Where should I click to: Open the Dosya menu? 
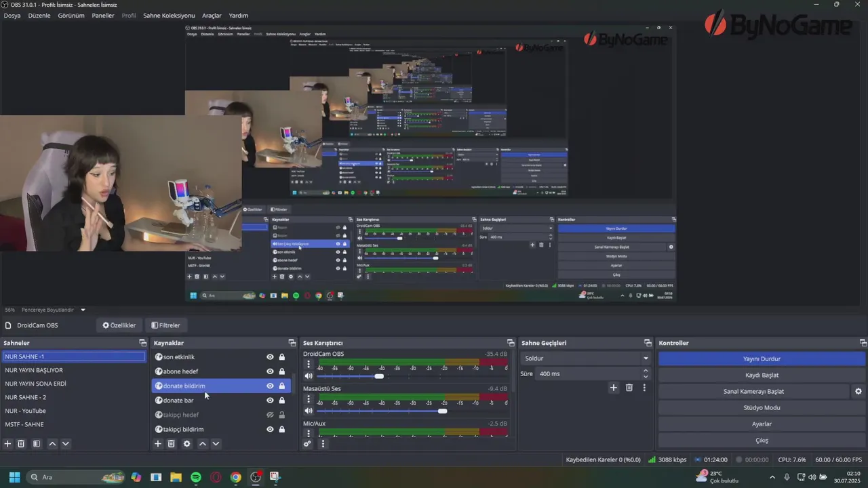(x=12, y=16)
